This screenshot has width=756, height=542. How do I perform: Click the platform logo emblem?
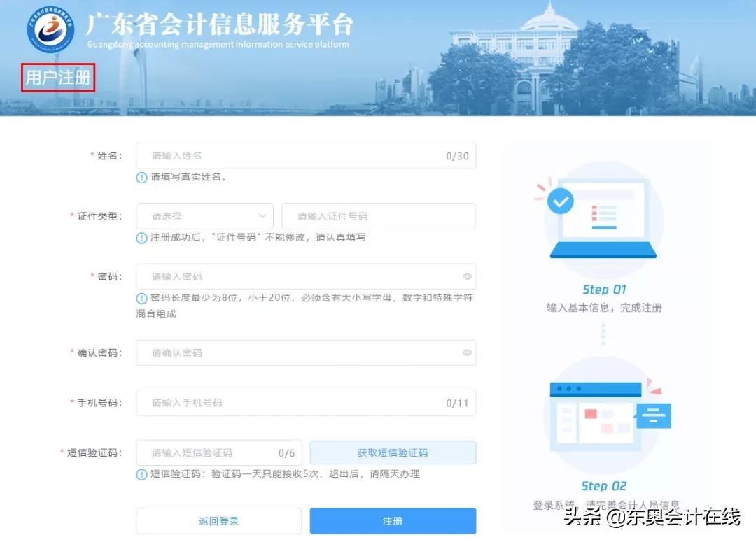[50, 29]
